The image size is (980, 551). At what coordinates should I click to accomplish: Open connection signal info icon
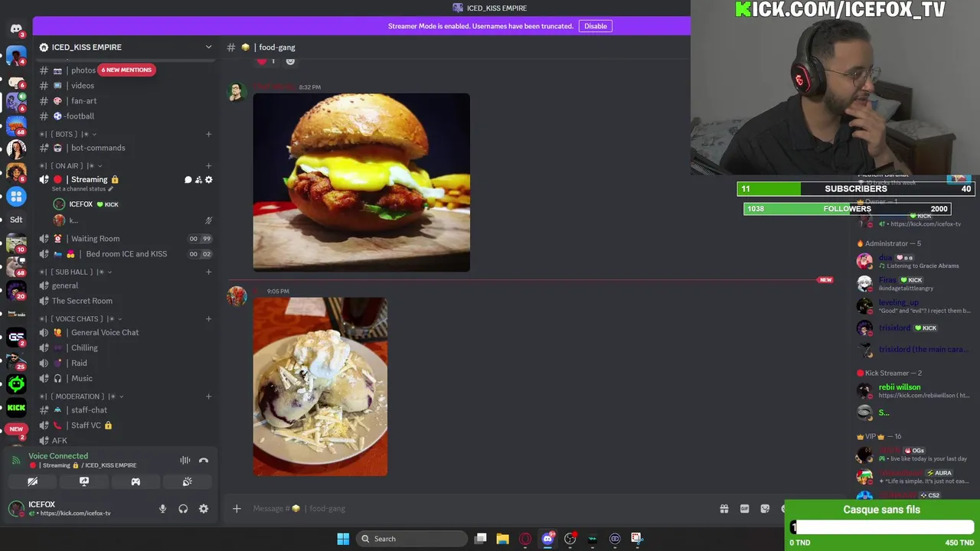[x=16, y=461]
